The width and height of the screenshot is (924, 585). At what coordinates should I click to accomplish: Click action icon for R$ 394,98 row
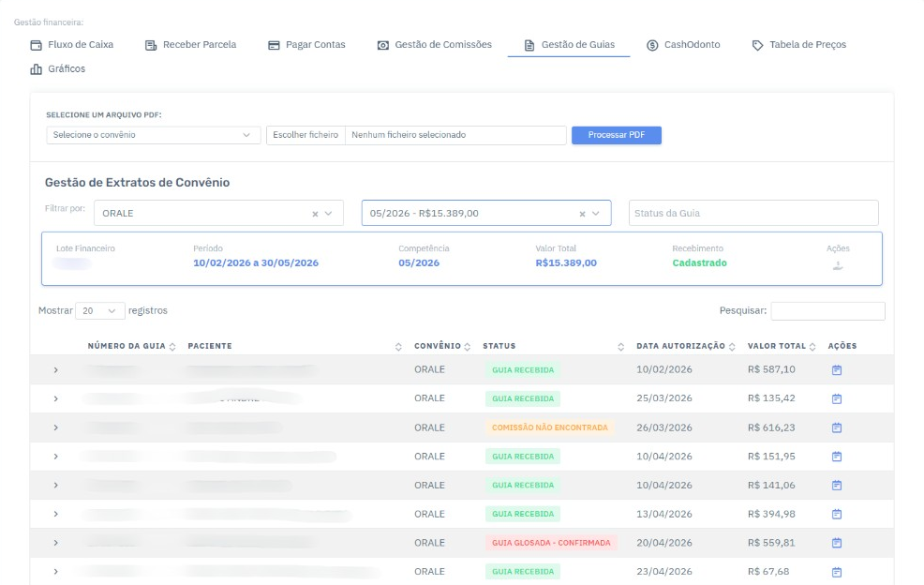(x=837, y=515)
